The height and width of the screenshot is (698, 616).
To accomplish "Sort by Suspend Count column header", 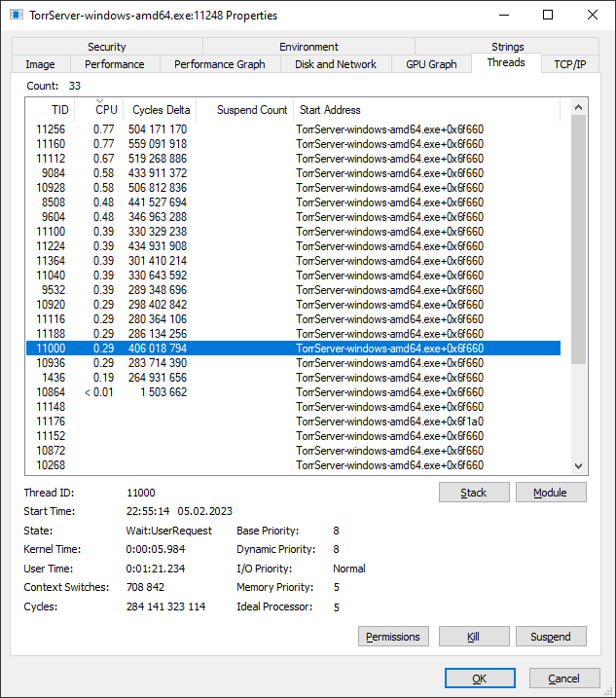I will [245, 110].
